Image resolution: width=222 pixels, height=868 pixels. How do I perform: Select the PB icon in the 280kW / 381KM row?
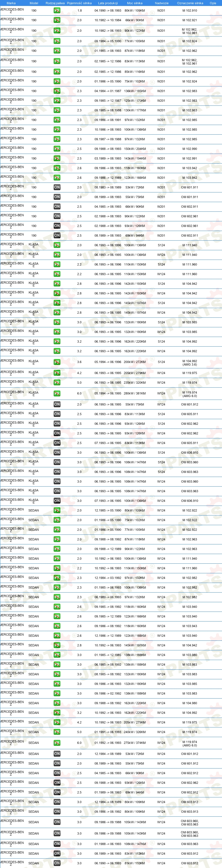pos(57,394)
